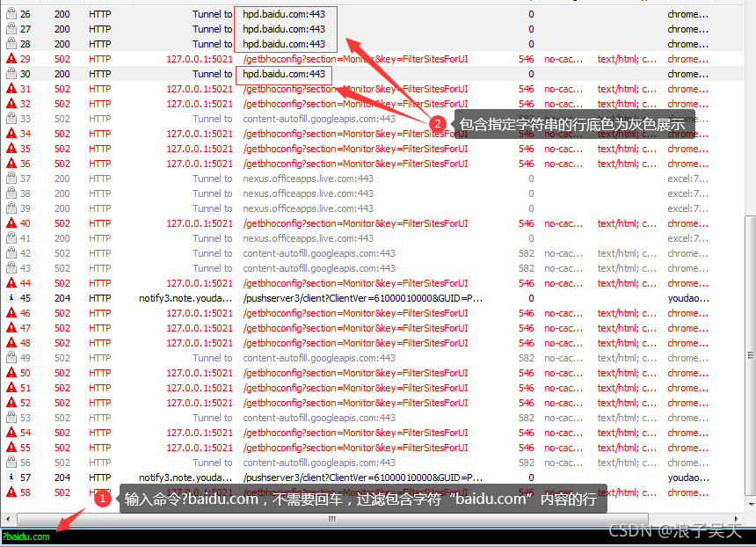Click the blue info icon of session 57
The image size is (756, 547).
[11, 477]
